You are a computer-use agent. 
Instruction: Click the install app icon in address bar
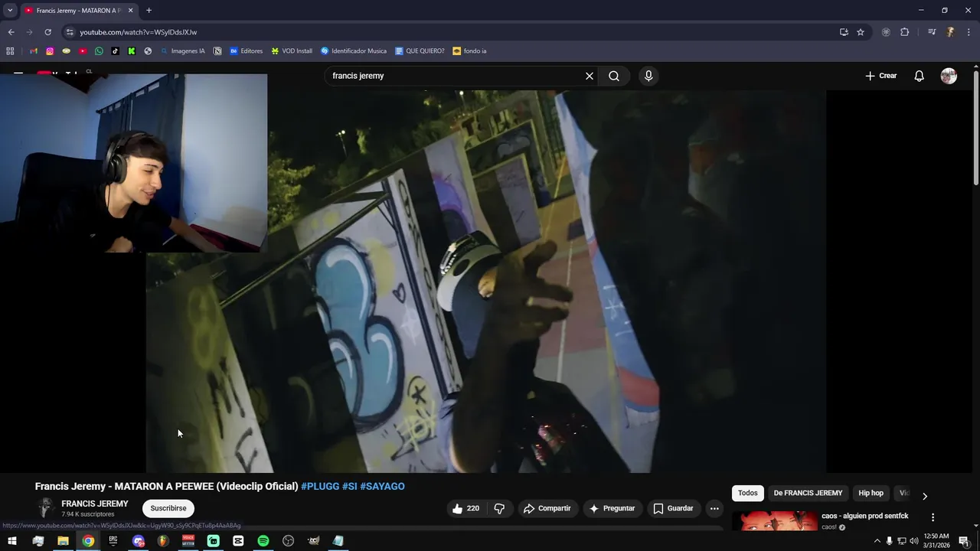tap(844, 32)
